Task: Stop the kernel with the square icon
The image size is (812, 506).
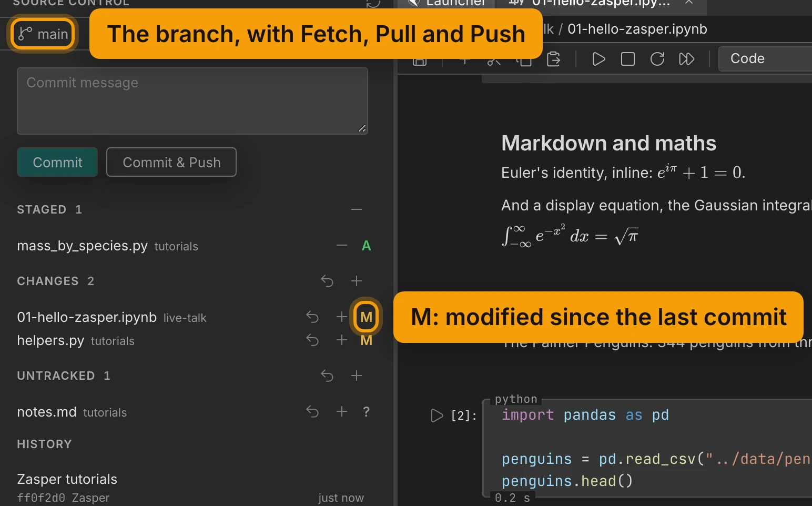Action: click(x=628, y=59)
